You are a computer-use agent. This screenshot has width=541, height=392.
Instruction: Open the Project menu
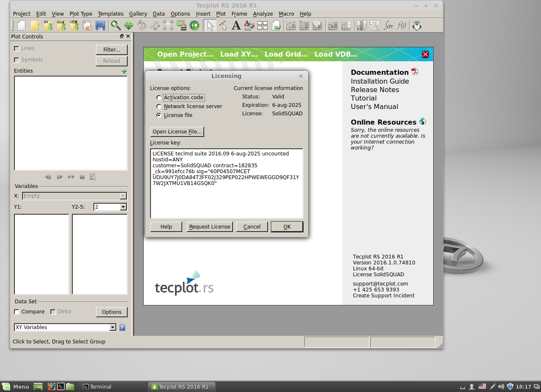click(22, 14)
